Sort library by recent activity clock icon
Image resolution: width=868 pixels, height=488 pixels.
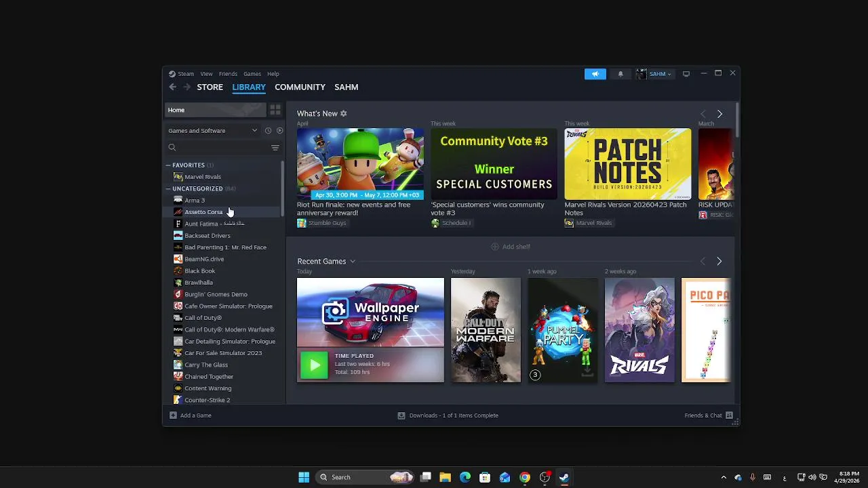(268, 131)
